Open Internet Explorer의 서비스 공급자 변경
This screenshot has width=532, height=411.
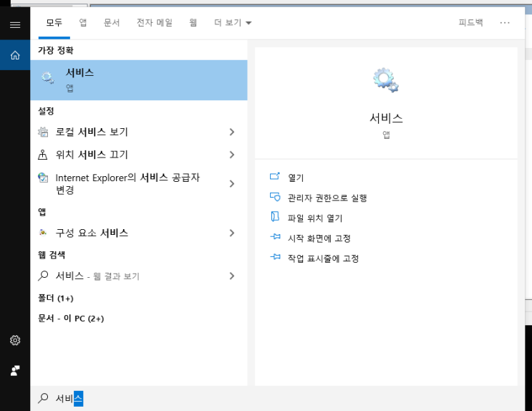coord(139,183)
